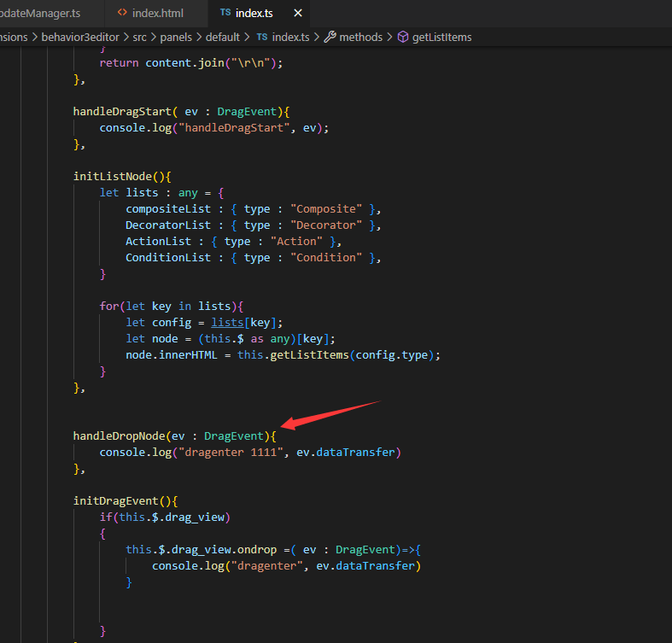
Task: Open the default breadcrumb segment
Action: (222, 38)
